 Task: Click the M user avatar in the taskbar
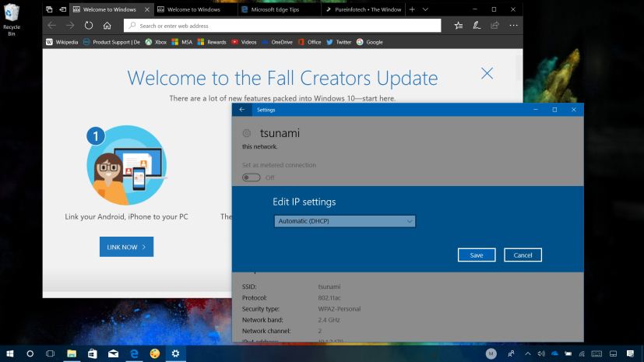(491, 353)
